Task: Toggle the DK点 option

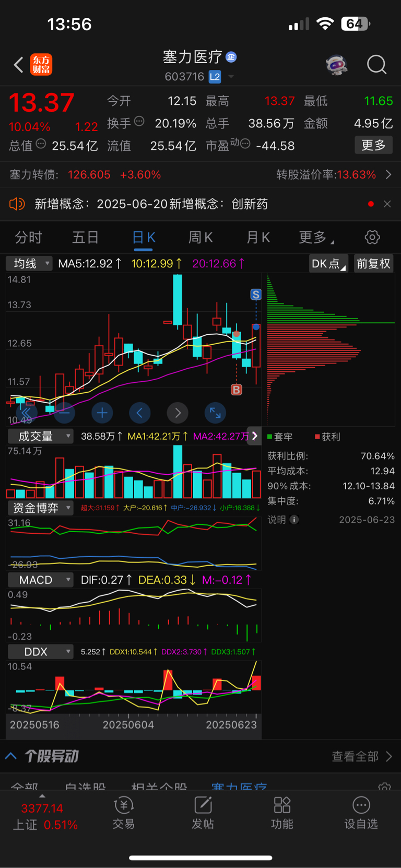Action: pyautogui.click(x=328, y=264)
